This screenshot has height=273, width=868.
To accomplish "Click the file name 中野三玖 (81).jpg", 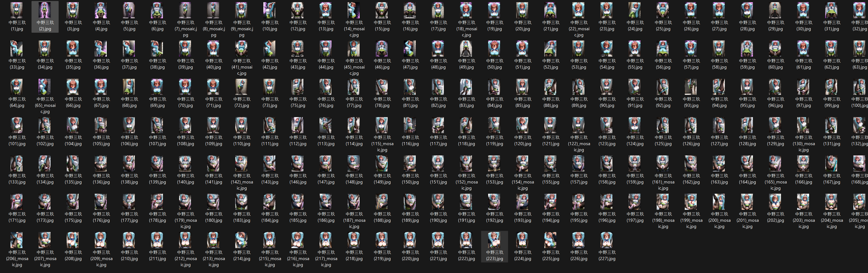I will pos(410,102).
